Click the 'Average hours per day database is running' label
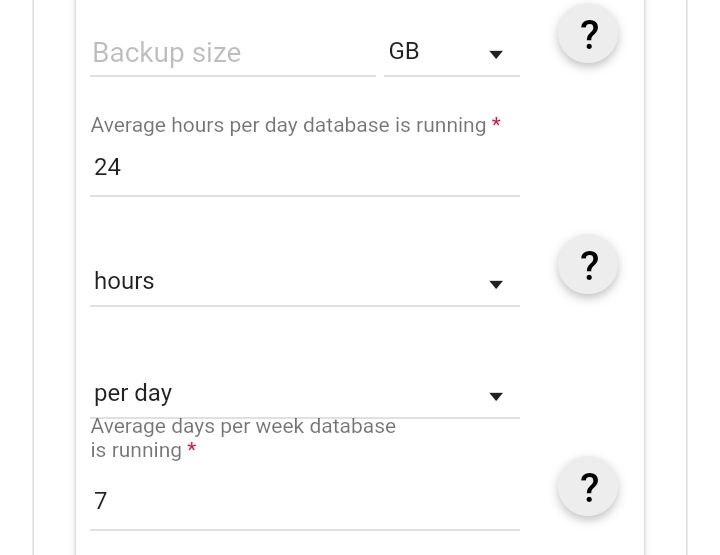 click(288, 125)
